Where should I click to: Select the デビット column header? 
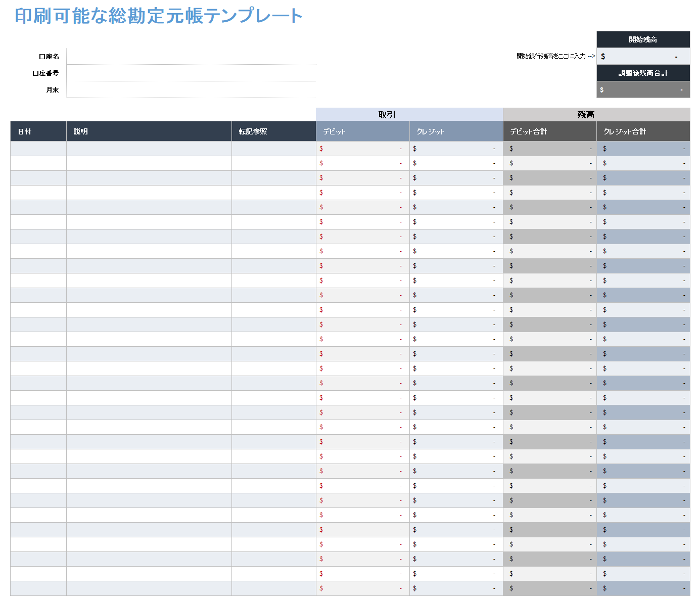coord(363,131)
